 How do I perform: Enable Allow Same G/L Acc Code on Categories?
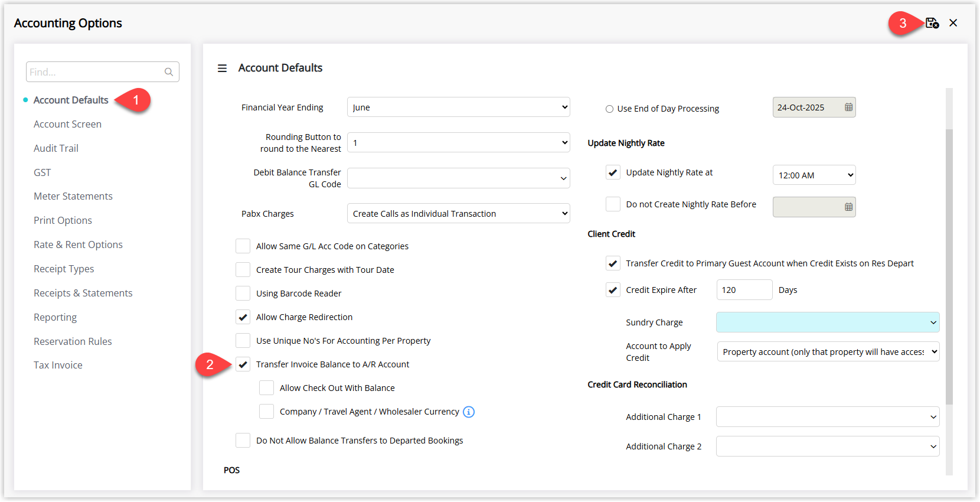pos(243,246)
